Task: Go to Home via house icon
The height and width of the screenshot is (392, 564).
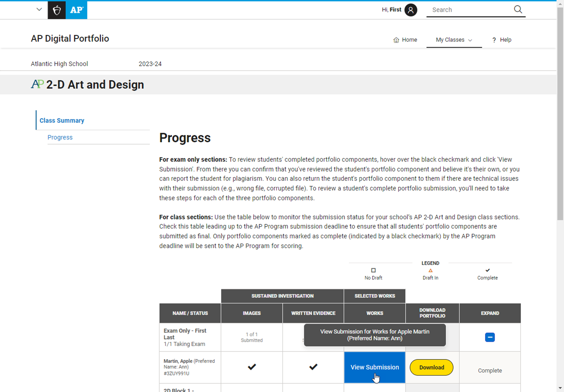Action: pos(396,40)
